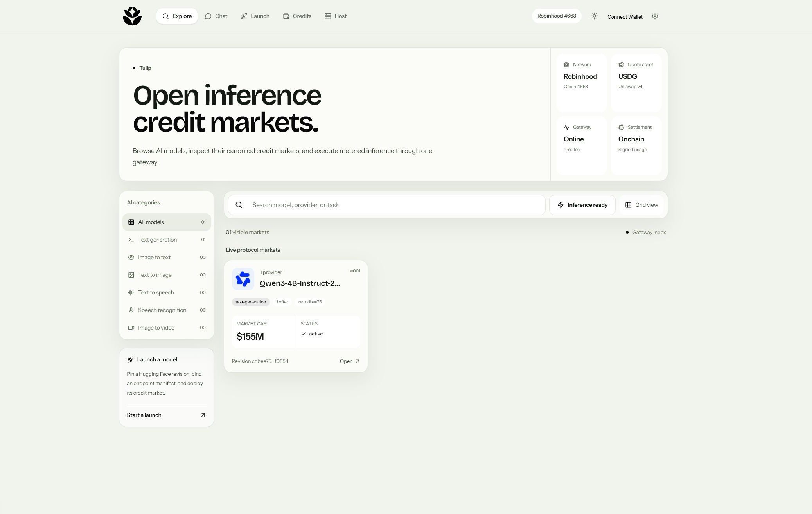Click the Grid view grid icon
The image size is (812, 514).
(x=628, y=205)
